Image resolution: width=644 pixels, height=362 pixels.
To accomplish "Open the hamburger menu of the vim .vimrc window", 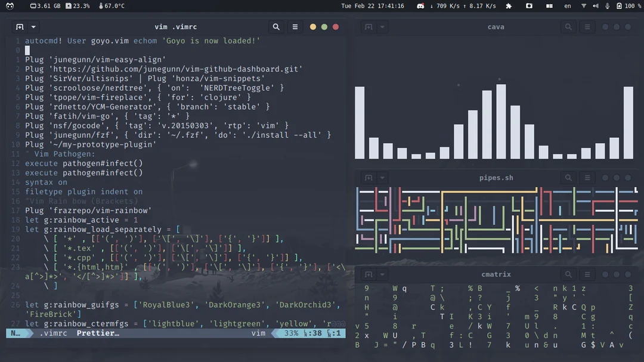I will point(295,27).
